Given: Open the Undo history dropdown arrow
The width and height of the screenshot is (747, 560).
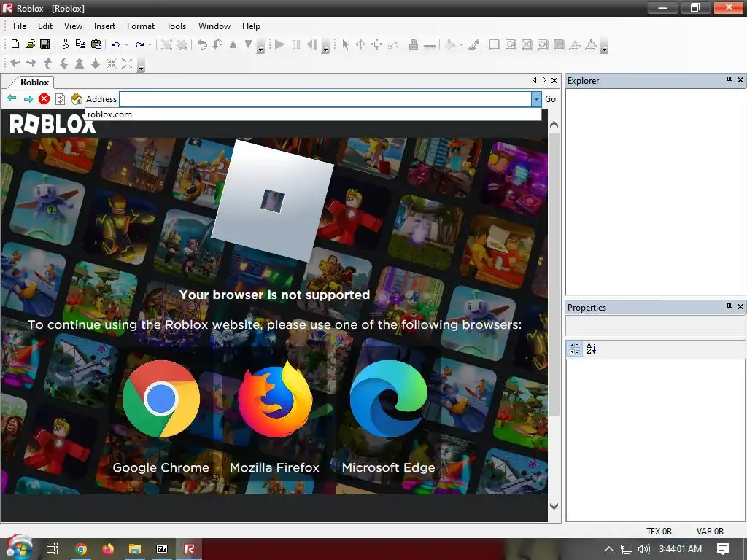Looking at the screenshot, I should (126, 44).
